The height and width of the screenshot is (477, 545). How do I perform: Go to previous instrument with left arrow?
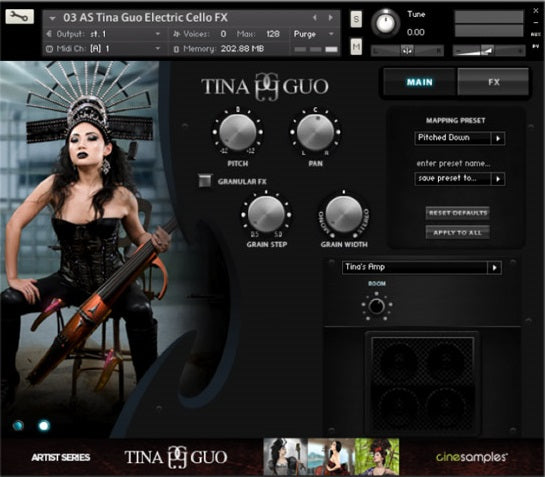point(315,17)
